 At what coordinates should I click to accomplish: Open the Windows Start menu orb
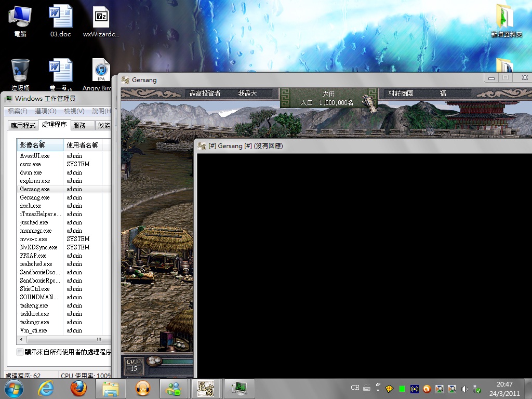pyautogui.click(x=14, y=389)
